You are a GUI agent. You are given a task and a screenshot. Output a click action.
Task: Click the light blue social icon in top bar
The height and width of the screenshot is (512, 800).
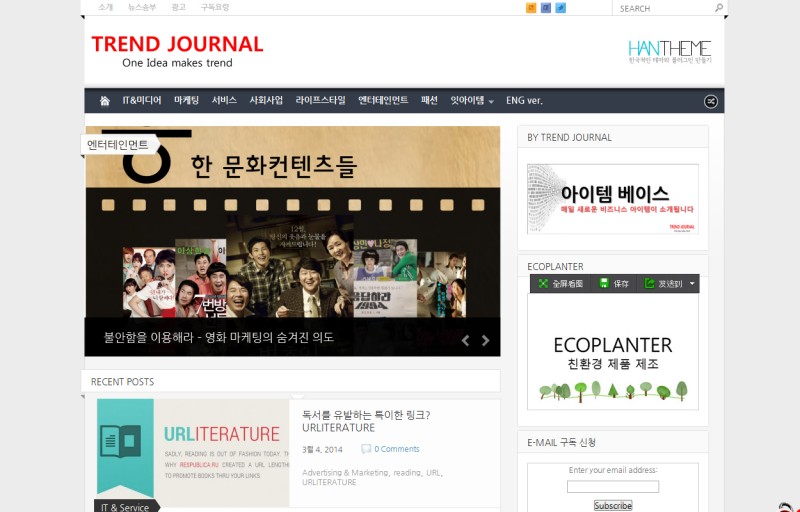click(x=560, y=8)
